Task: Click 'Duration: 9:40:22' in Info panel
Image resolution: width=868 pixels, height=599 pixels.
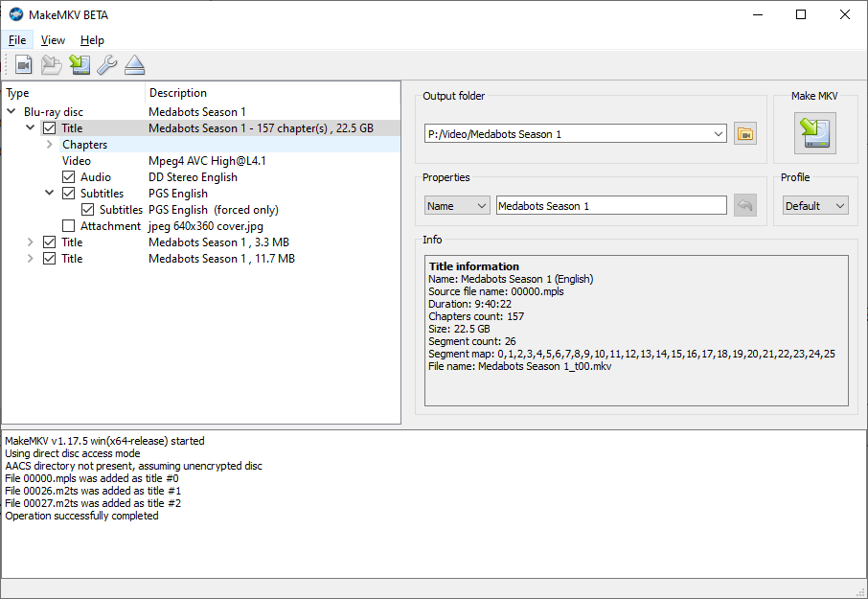Action: pyautogui.click(x=469, y=304)
